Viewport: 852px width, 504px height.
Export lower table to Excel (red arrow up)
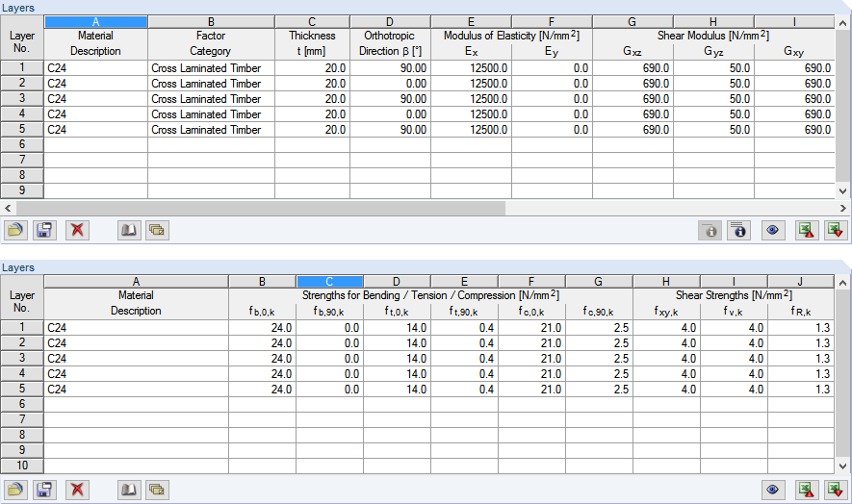click(x=807, y=490)
